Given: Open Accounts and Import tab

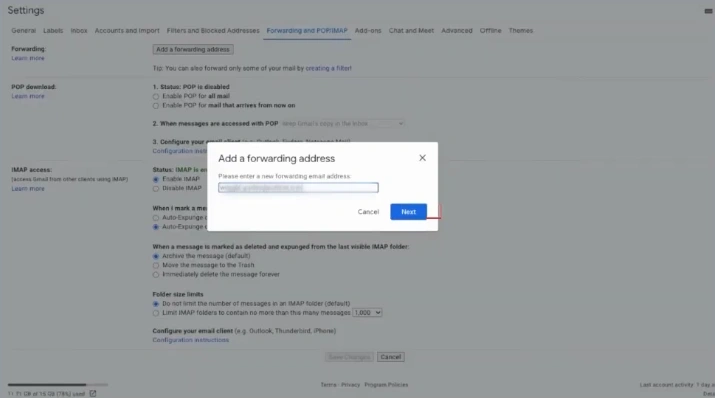Looking at the screenshot, I should click(x=127, y=31).
